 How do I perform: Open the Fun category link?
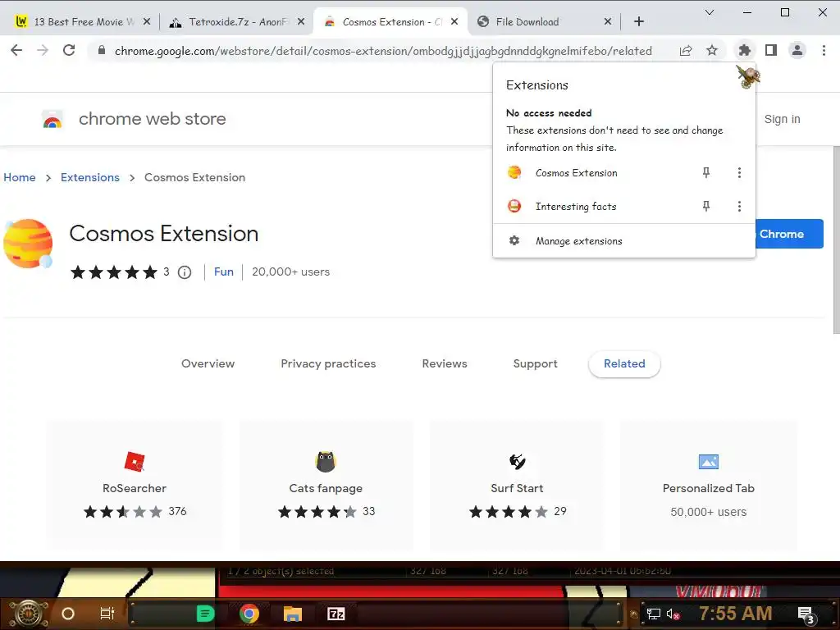224,272
